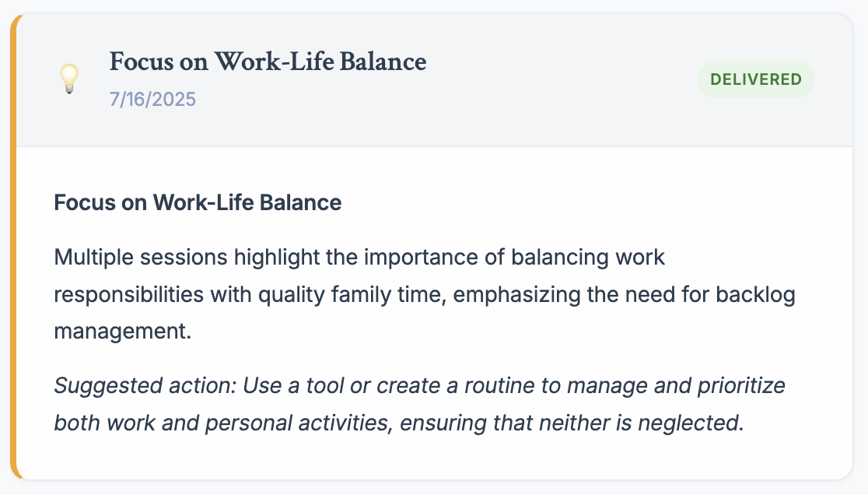
Task: Click the word 'management.' in the paragraph
Action: [x=122, y=331]
